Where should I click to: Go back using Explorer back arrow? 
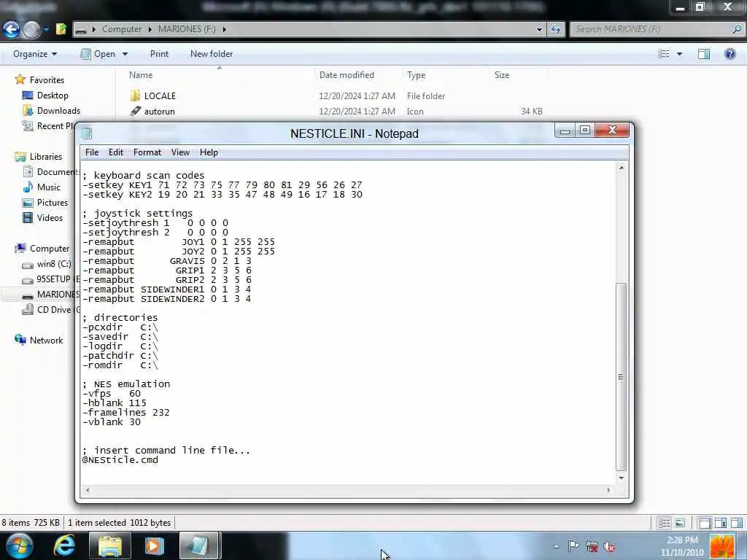point(11,29)
